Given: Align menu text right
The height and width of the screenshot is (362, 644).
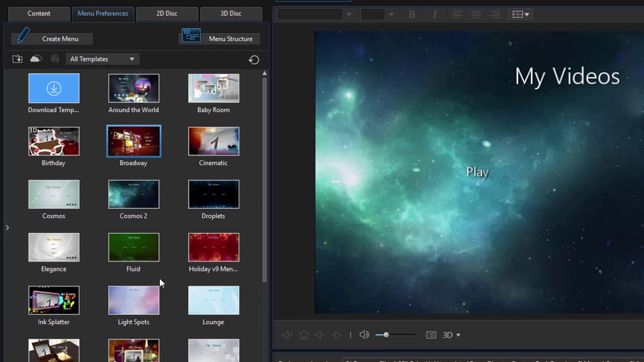Looking at the screenshot, I should (x=495, y=15).
